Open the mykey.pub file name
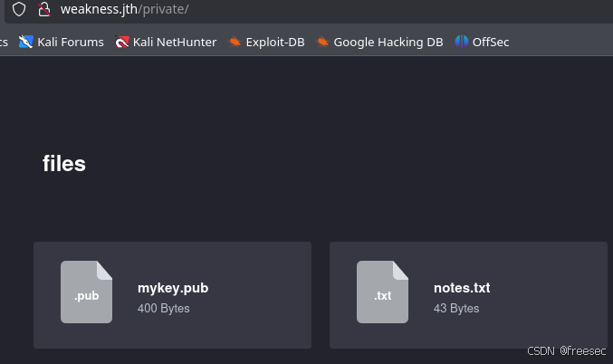The height and width of the screenshot is (364, 613). (173, 288)
